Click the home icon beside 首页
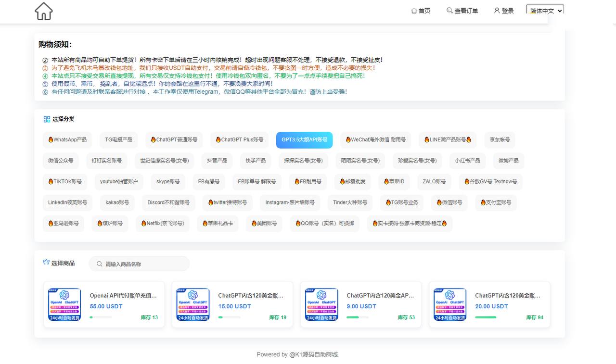This screenshot has height=364, width=616. pyautogui.click(x=414, y=11)
